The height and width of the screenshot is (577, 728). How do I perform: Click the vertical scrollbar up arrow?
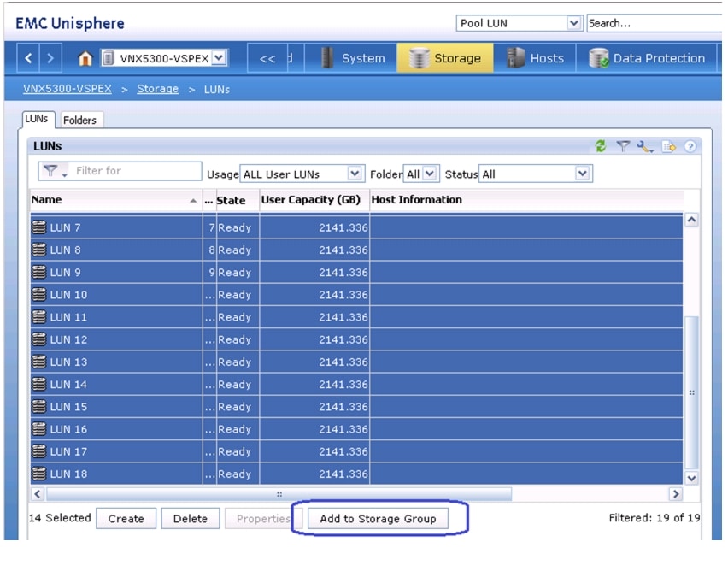click(x=691, y=220)
